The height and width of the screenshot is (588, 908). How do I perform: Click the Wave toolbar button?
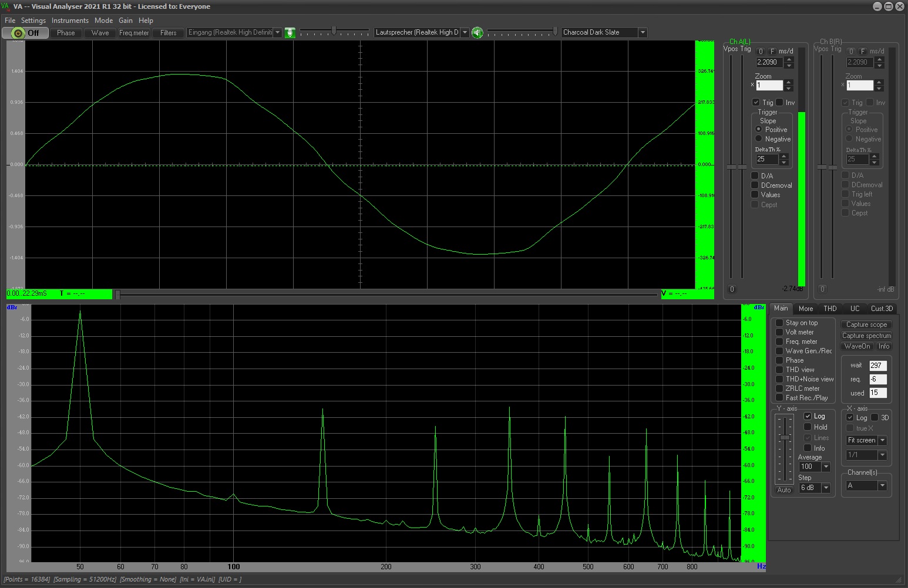click(100, 33)
